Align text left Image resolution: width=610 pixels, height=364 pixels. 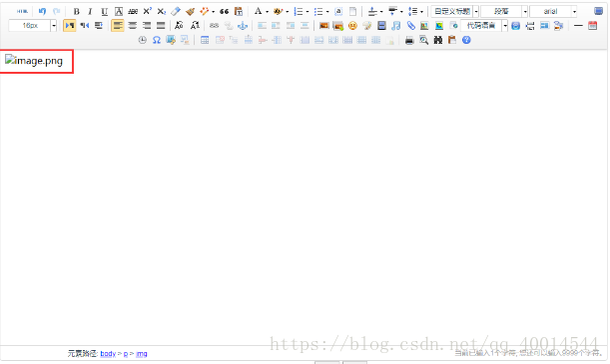tap(118, 26)
